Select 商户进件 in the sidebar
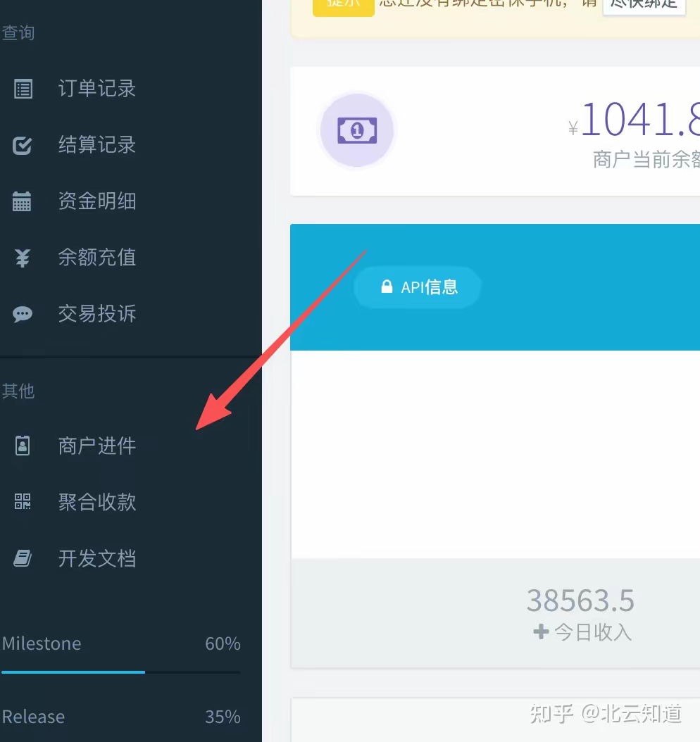Viewport: 700px width, 742px height. pos(97,446)
